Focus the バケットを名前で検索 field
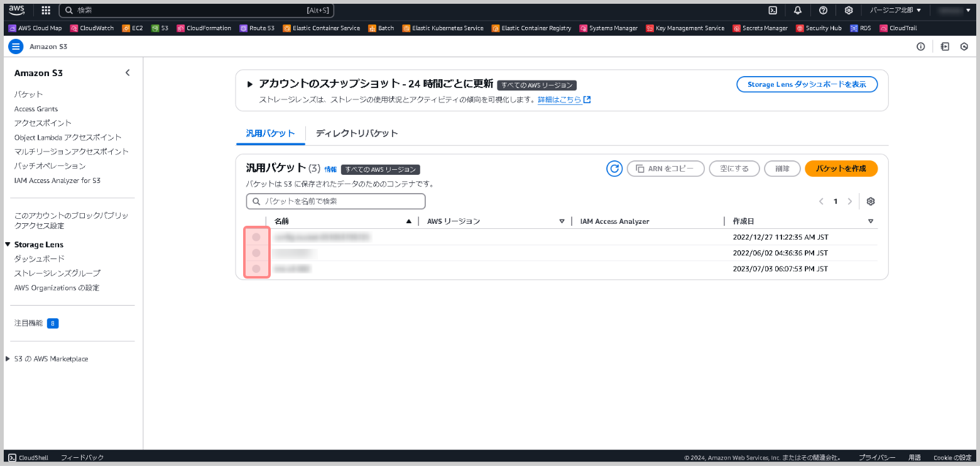Image resolution: width=980 pixels, height=466 pixels. (x=336, y=201)
